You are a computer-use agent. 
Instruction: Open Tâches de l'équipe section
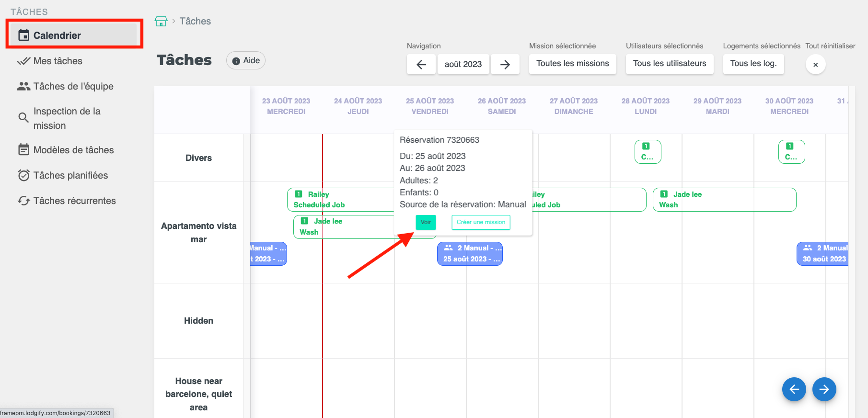tap(73, 86)
